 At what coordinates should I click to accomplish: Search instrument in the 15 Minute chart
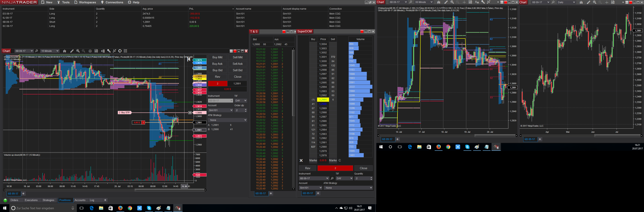tap(36, 51)
